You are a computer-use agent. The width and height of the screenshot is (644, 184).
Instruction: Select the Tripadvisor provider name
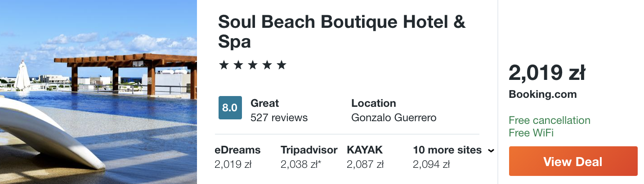click(309, 150)
